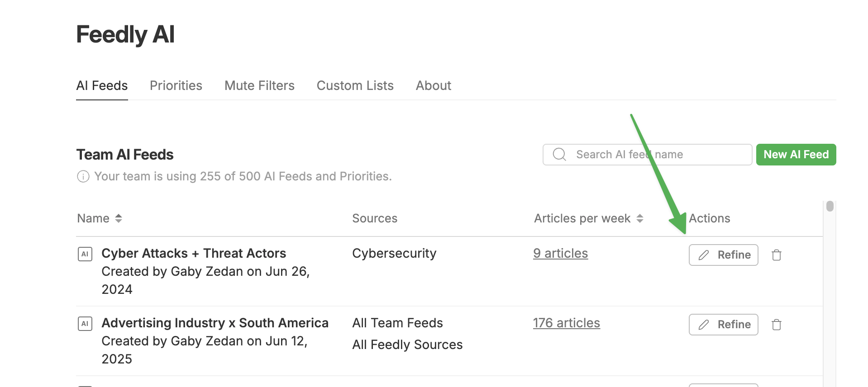Delete the Cyber Attacks + Threat Actors feed
Image resolution: width=868 pixels, height=387 pixels.
pyautogui.click(x=777, y=255)
